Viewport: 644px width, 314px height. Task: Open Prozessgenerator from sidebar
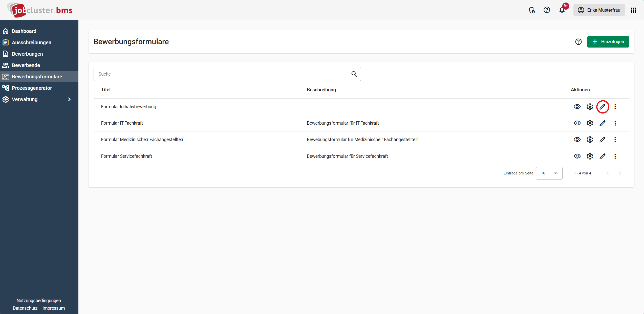pyautogui.click(x=32, y=88)
